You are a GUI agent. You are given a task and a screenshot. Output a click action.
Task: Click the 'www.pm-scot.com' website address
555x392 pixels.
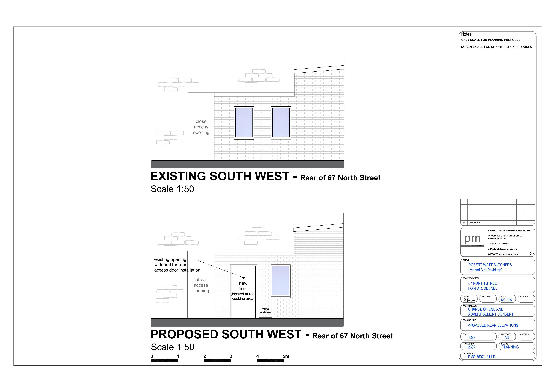(x=508, y=254)
